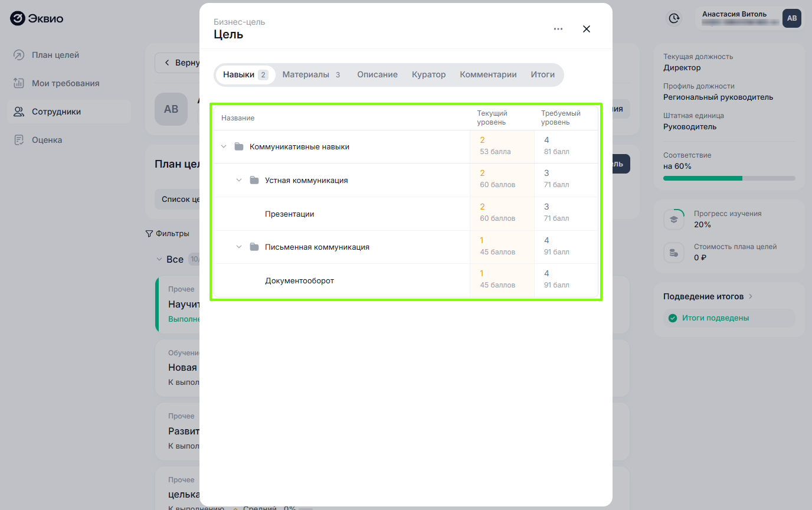
Task: Click the Директор position text
Action: point(682,68)
